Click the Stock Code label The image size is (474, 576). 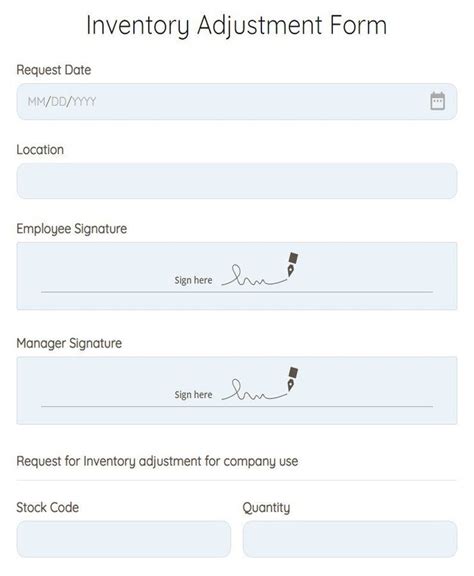(48, 507)
